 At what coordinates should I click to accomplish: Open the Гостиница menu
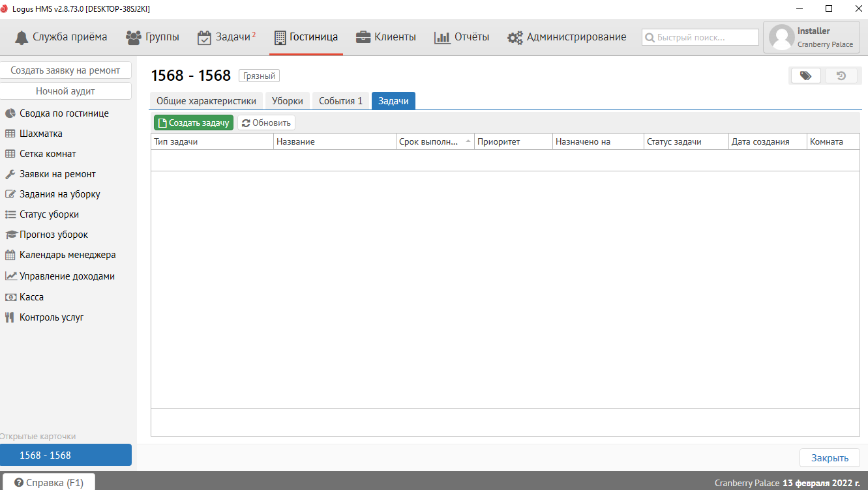click(307, 37)
